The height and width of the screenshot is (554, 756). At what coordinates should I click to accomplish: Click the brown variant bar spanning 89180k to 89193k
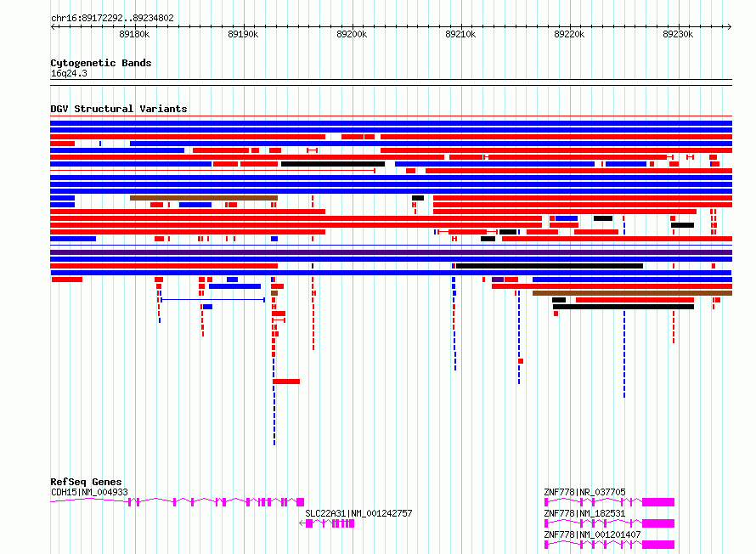coord(204,198)
